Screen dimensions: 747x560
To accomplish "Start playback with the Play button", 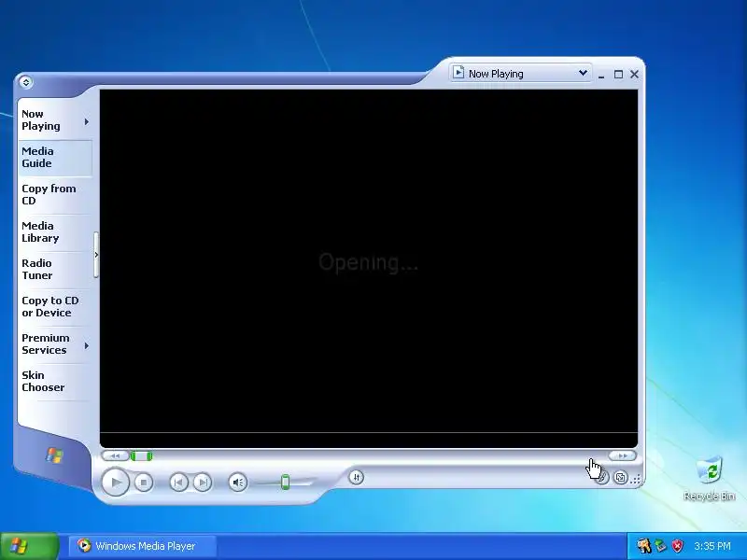I will coord(115,483).
